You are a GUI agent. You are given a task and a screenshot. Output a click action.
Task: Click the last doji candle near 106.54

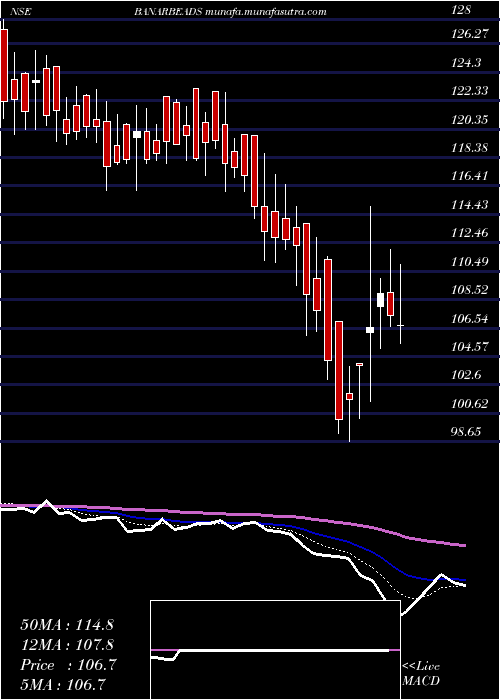400,304
